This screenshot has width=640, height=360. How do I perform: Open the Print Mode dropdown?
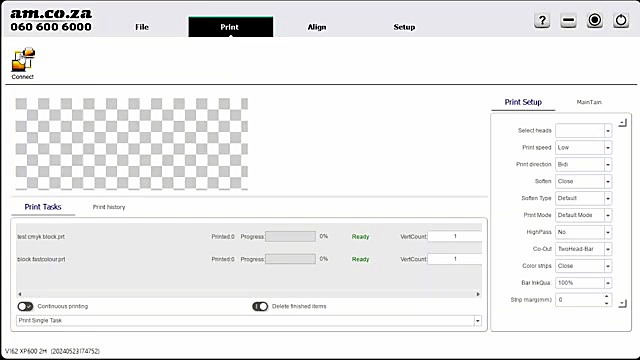coord(583,215)
